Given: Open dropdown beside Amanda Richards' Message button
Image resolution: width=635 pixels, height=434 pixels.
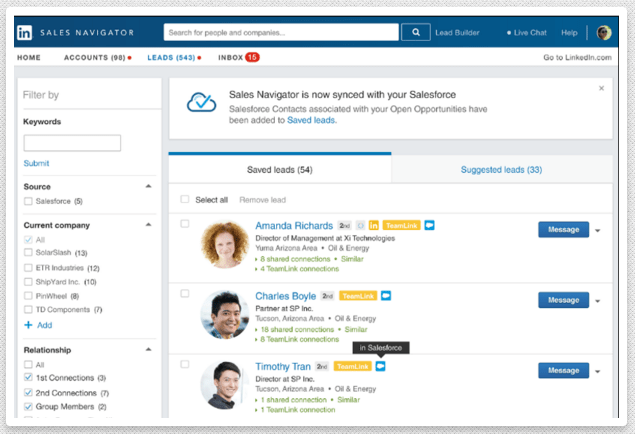Looking at the screenshot, I should coord(597,231).
